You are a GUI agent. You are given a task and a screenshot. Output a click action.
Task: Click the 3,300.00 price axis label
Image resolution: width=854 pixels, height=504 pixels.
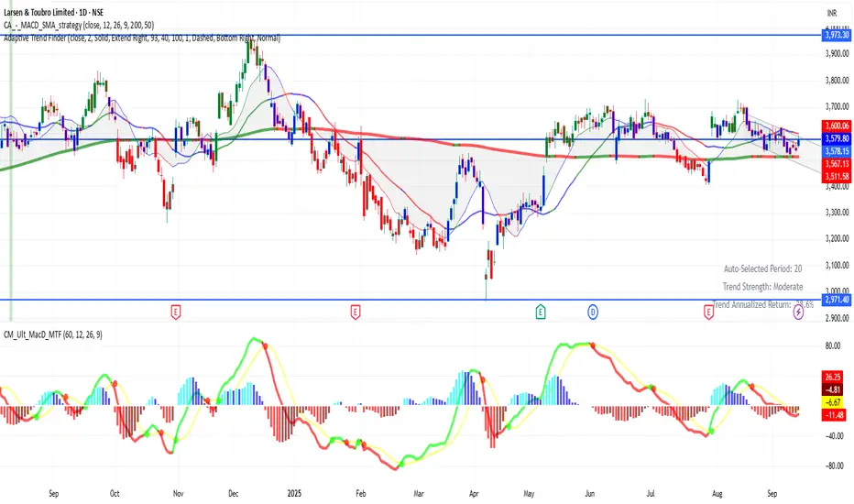pyautogui.click(x=837, y=212)
